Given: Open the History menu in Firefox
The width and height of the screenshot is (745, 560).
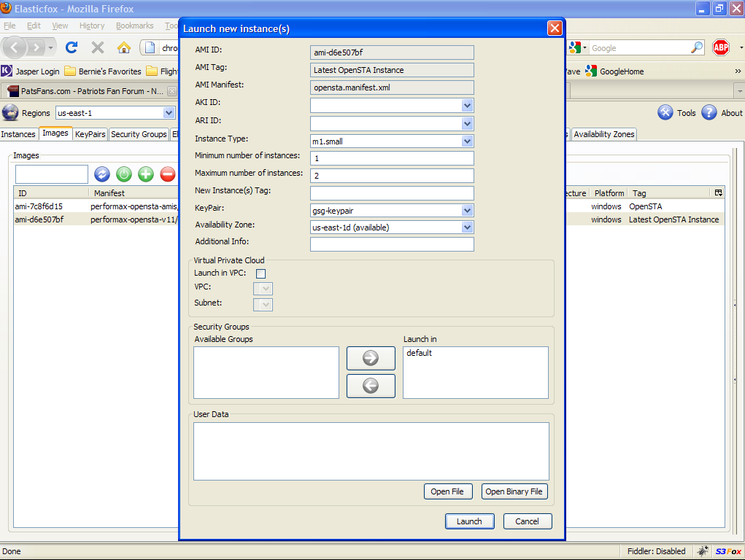Looking at the screenshot, I should (x=92, y=26).
